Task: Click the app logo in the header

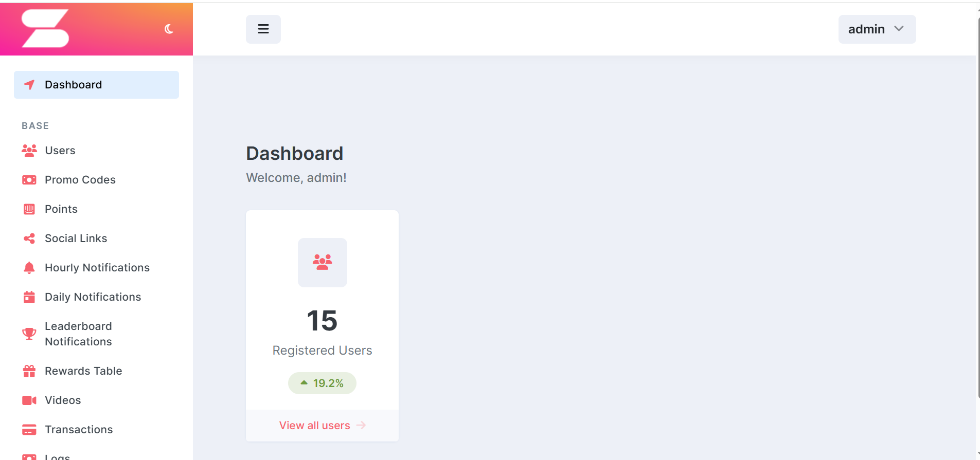Action: tap(45, 29)
